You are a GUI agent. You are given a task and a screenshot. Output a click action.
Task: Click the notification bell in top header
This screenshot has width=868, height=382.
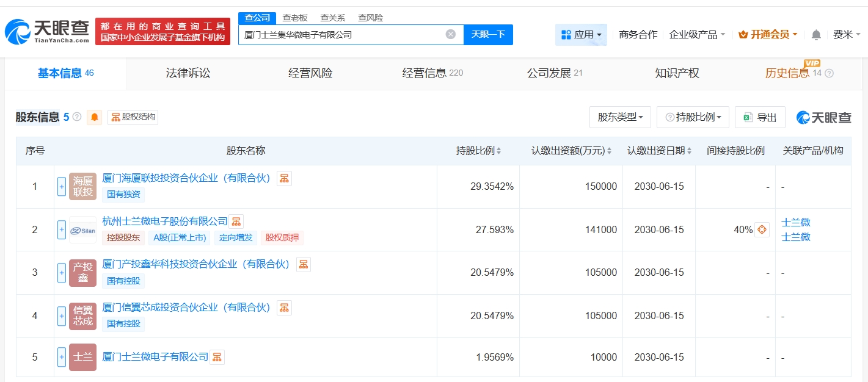coord(816,35)
